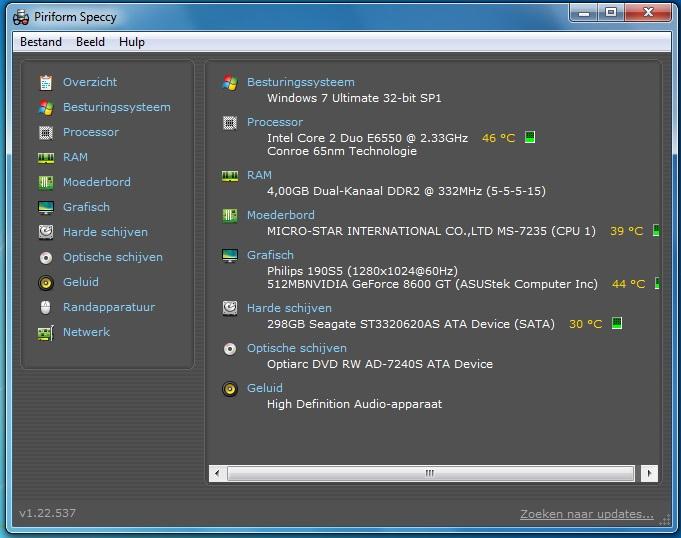The width and height of the screenshot is (681, 538).
Task: Click the mouse icon beside sidebar Randapparatuur
Action: [x=46, y=307]
